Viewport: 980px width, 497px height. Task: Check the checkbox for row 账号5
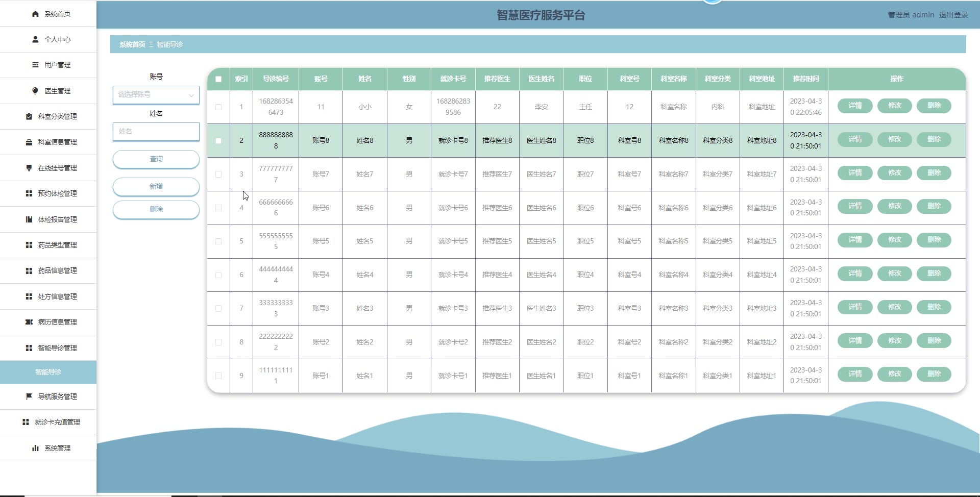[x=218, y=241]
